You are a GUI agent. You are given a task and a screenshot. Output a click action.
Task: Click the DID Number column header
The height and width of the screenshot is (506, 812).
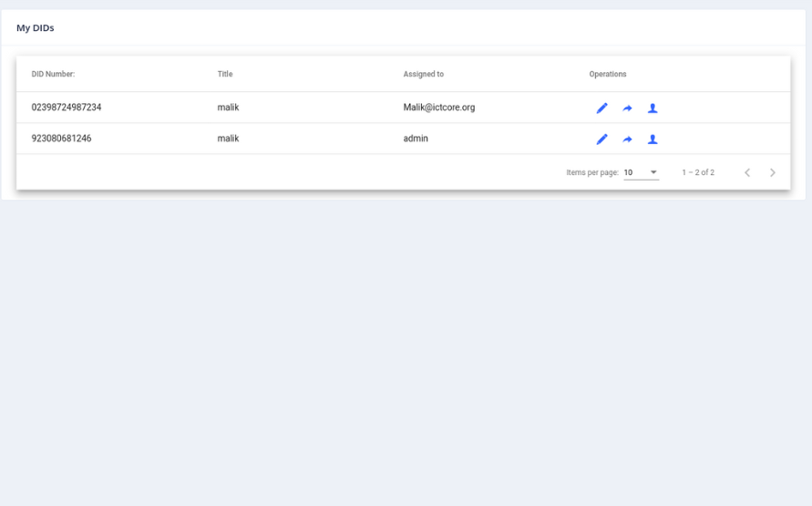click(54, 74)
